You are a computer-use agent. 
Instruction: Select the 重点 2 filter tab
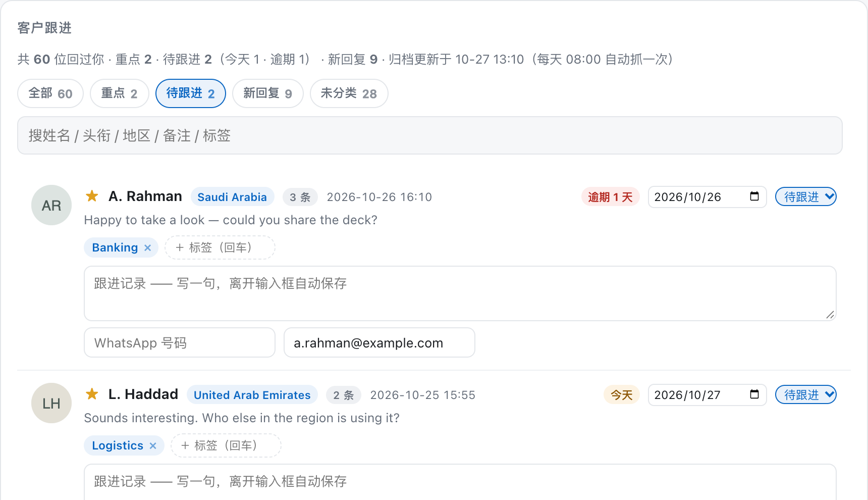(120, 93)
